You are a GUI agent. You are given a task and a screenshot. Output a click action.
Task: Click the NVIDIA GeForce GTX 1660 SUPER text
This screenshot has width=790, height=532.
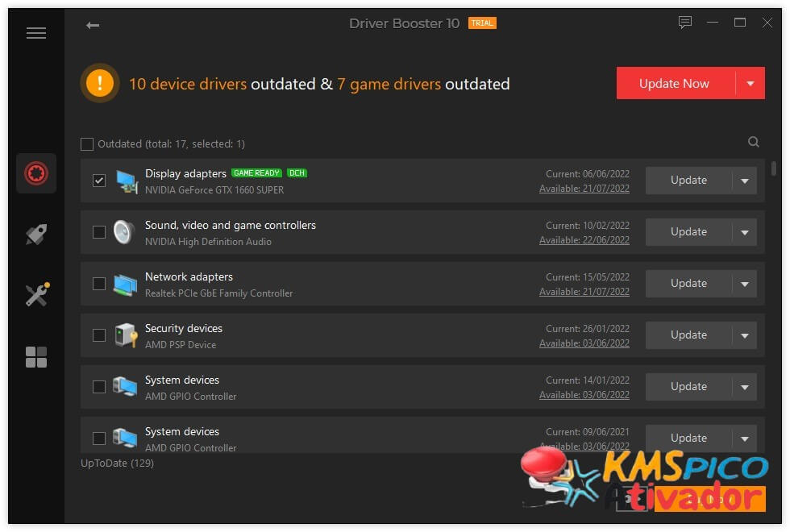pyautogui.click(x=214, y=190)
